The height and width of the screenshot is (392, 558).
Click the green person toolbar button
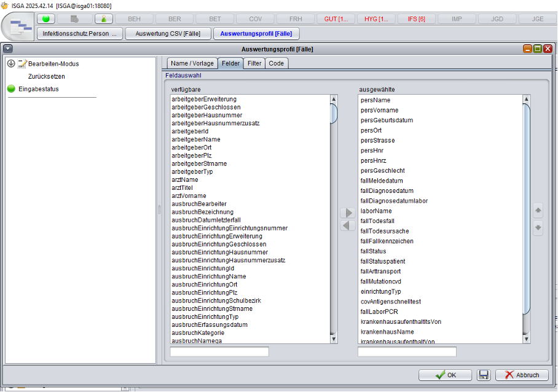pos(103,19)
